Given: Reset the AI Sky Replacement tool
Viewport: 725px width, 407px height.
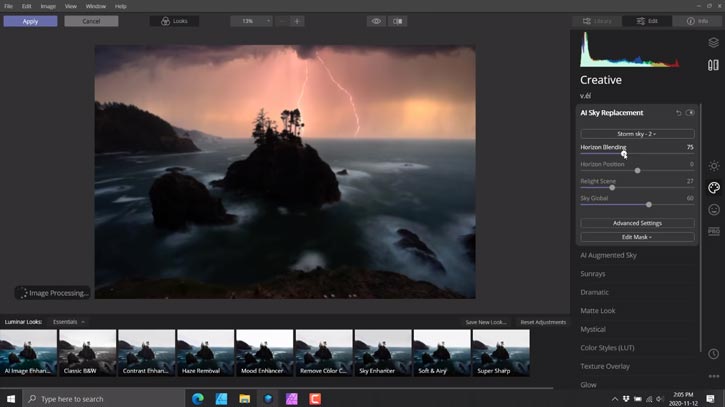Looking at the screenshot, I should 678,113.
